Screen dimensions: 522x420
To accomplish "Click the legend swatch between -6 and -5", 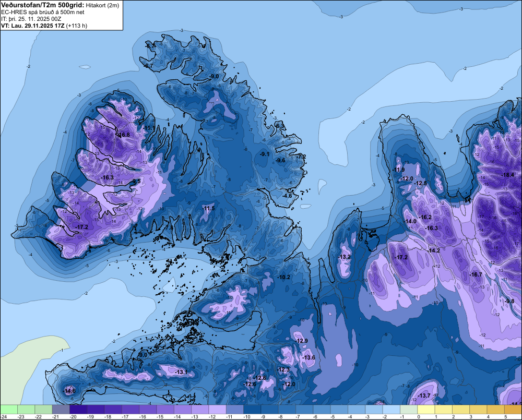I will [x=322, y=410].
